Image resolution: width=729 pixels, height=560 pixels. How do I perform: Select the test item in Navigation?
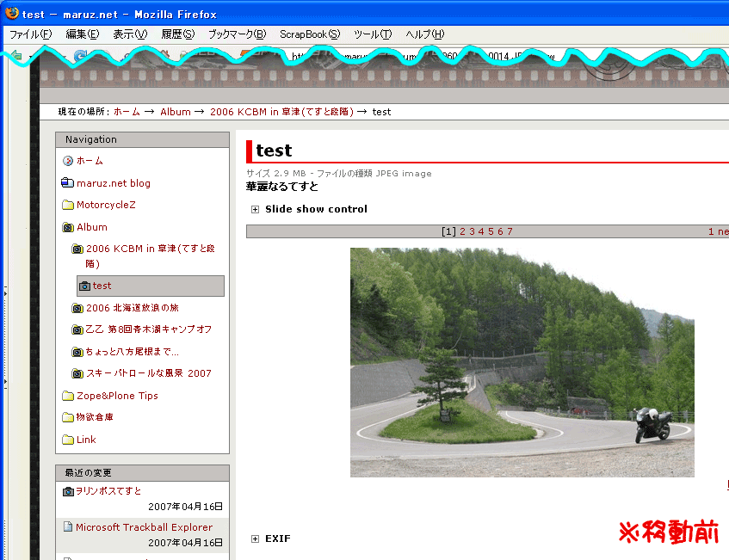(151, 286)
